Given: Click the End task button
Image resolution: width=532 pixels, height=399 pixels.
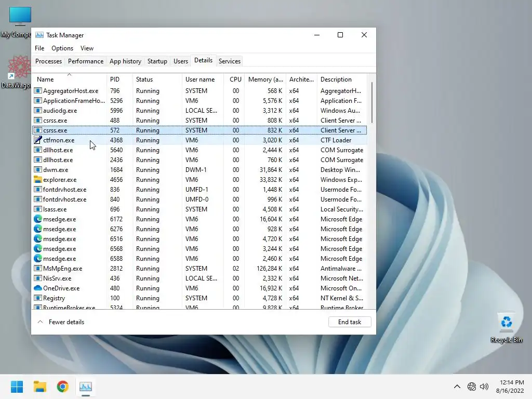Looking at the screenshot, I should 350,322.
